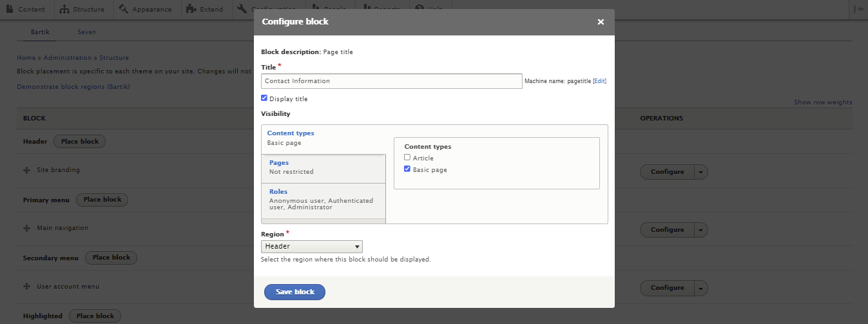Expand Site branding Configure dropdown arrow
This screenshot has width=868, height=324.
[x=701, y=172]
